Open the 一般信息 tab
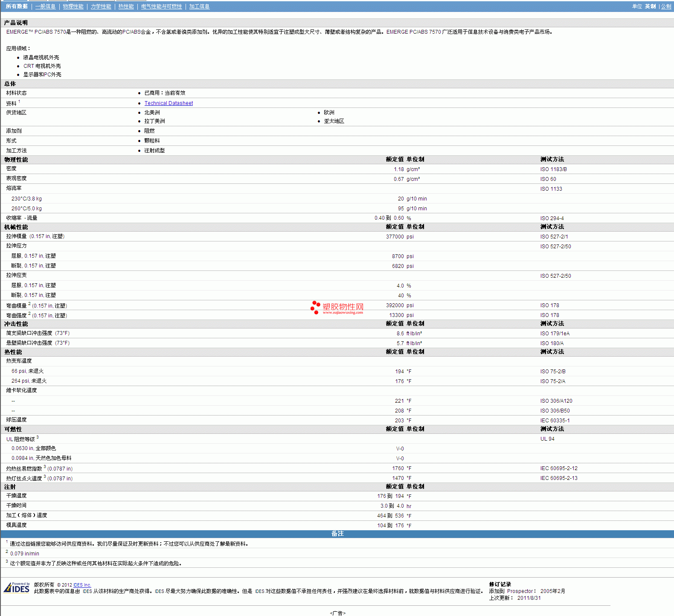 45,6
